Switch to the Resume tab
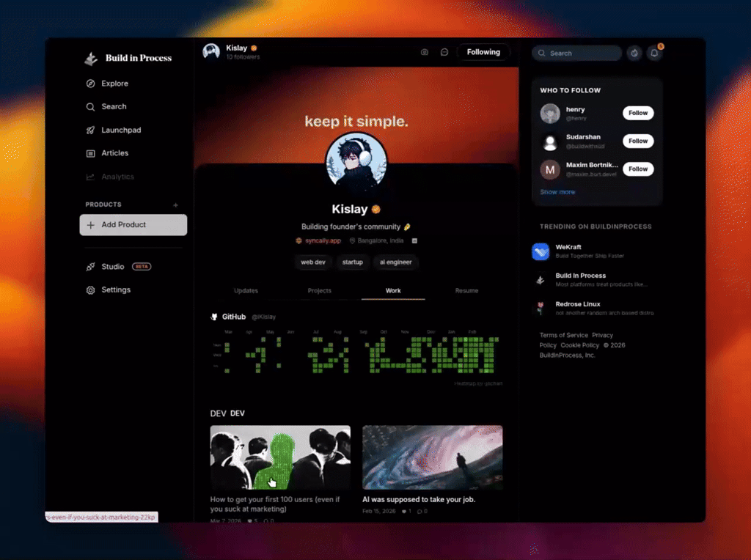 [x=466, y=290]
